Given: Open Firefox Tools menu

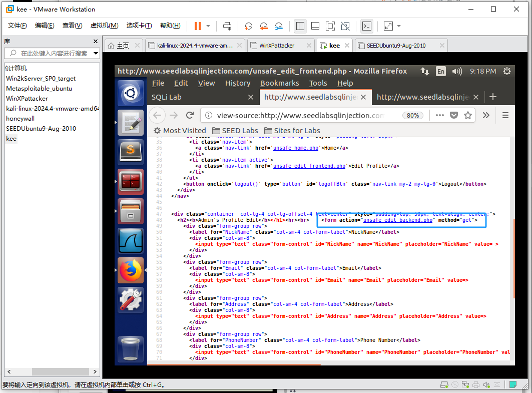Looking at the screenshot, I should point(318,83).
